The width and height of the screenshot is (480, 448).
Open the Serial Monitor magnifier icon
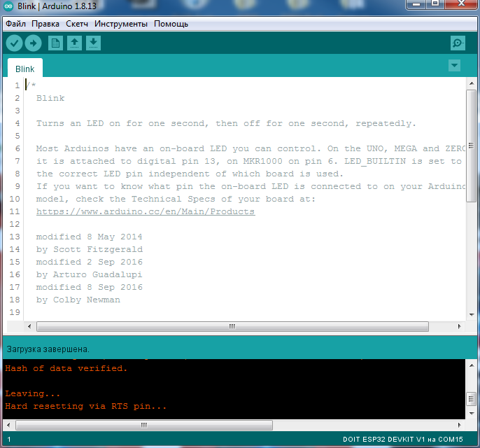[458, 43]
